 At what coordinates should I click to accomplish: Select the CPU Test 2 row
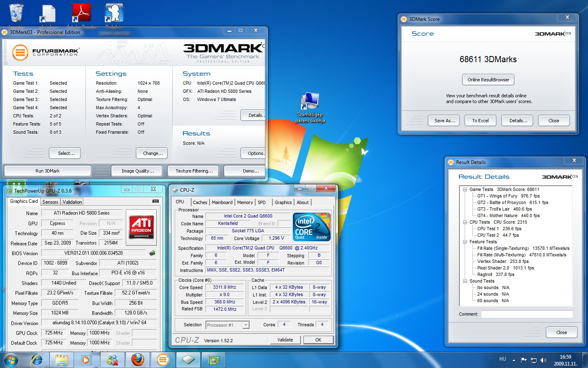point(498,235)
